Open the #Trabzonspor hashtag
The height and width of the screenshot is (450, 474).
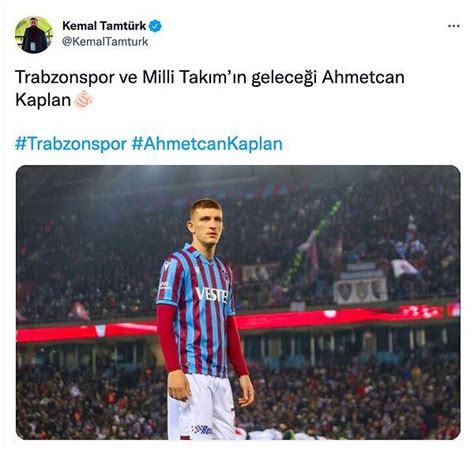pyautogui.click(x=71, y=144)
